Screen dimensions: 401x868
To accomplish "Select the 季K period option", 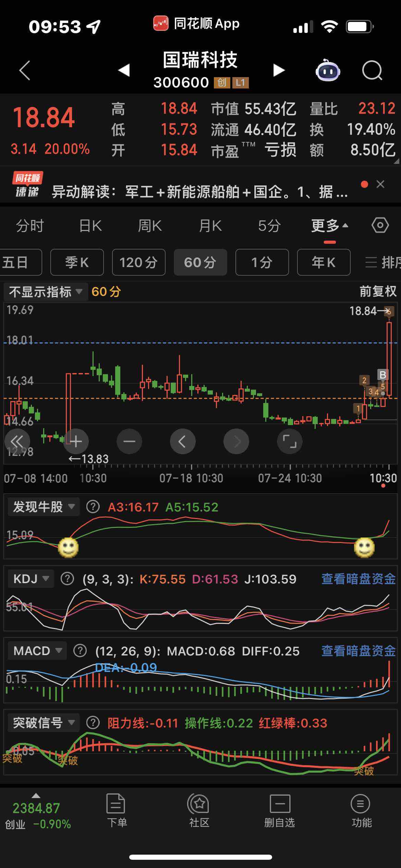I will 77,263.
